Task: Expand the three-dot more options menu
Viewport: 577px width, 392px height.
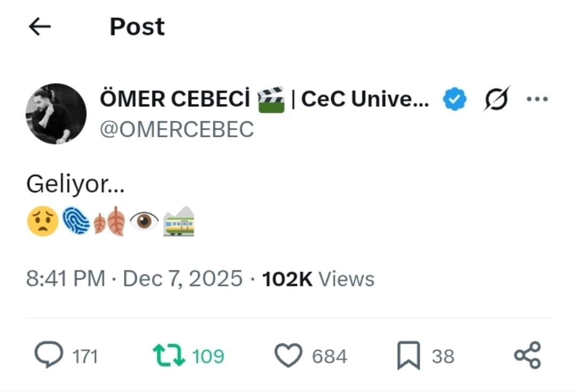Action: click(537, 99)
